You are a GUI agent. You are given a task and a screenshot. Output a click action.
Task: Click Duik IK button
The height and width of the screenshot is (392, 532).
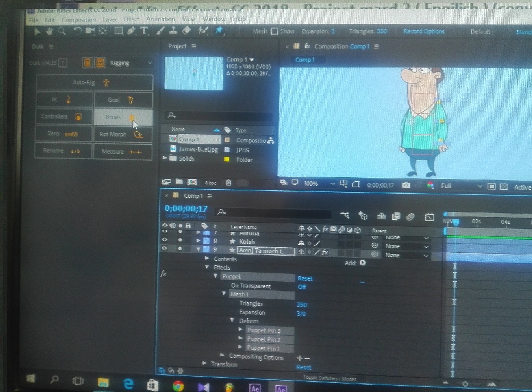click(64, 99)
